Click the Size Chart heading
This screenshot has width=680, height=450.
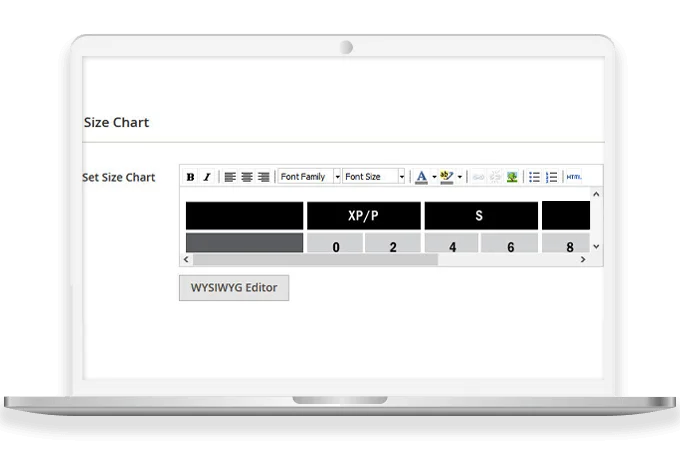pos(116,123)
